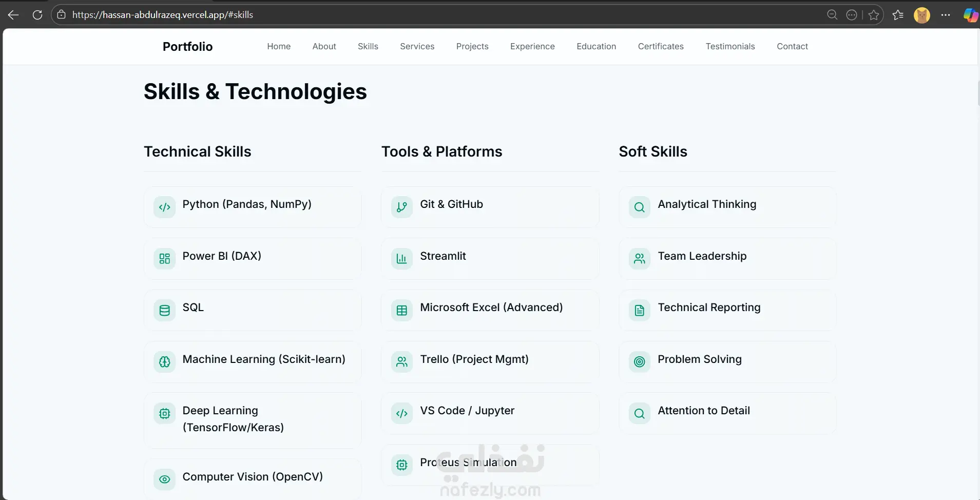980x500 pixels.
Task: Reload the page with refresh icon
Action: [x=37, y=15]
